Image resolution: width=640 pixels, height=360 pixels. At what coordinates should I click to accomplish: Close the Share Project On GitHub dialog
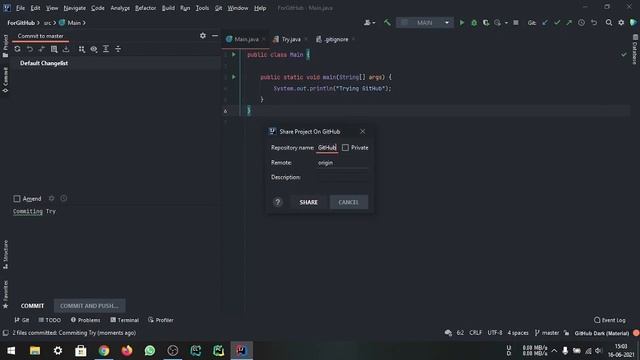(362, 131)
